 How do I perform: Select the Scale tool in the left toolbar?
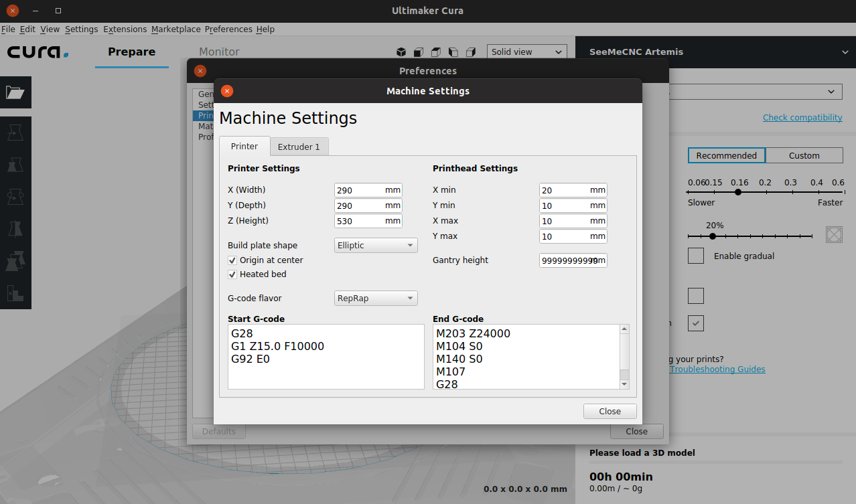click(15, 165)
